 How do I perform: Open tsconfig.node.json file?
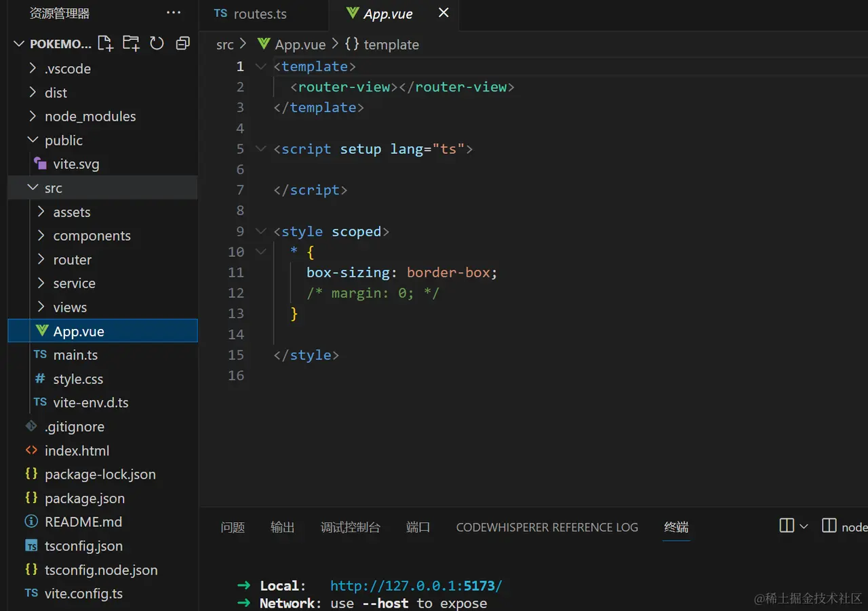click(102, 570)
